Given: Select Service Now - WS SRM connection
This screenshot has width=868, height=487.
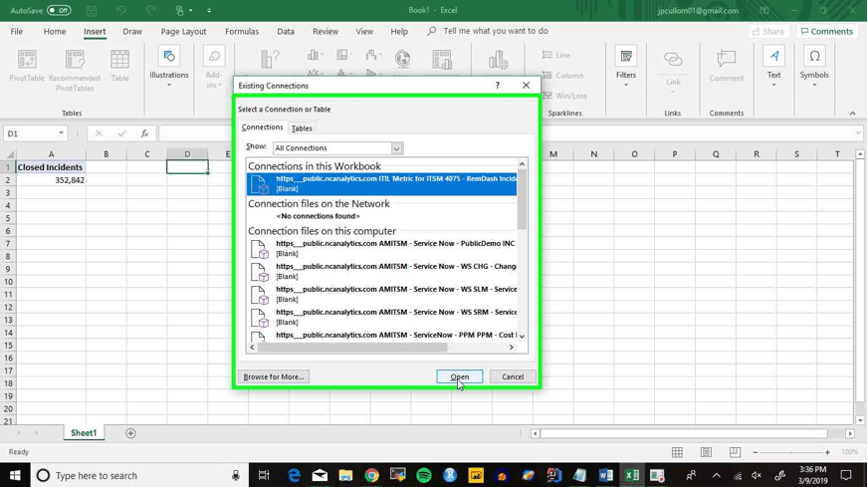Looking at the screenshot, I should click(382, 317).
